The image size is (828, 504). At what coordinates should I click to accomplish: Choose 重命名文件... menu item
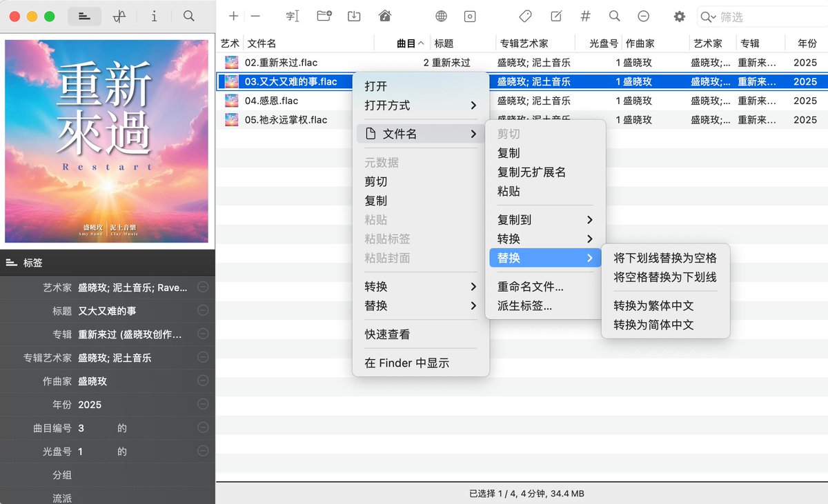point(545,286)
